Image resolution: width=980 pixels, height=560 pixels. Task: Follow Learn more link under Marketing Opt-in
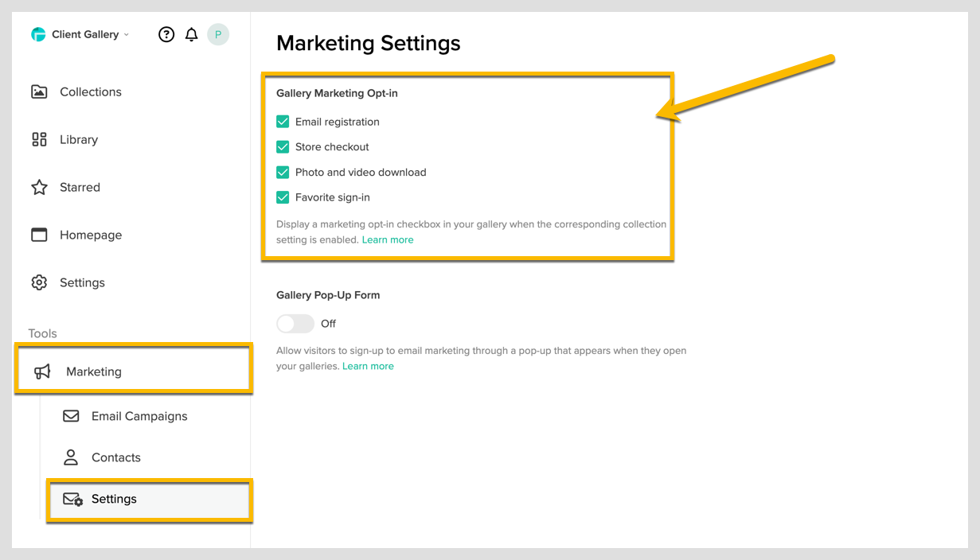tap(388, 239)
